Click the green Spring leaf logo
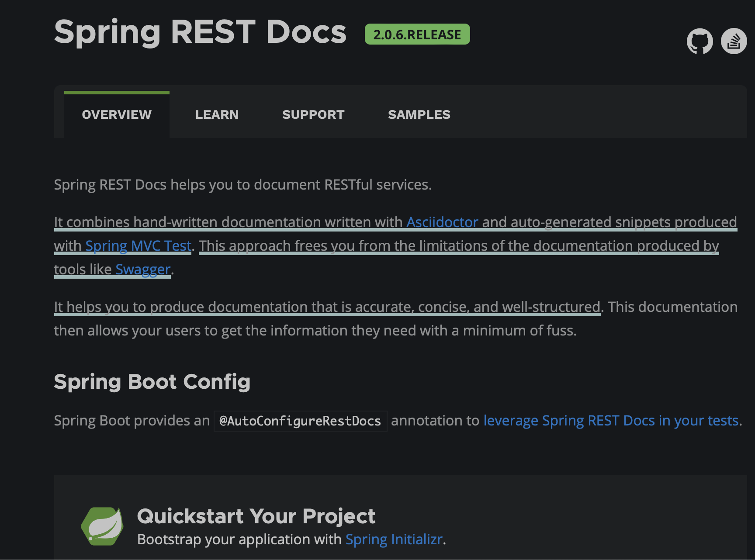755x560 pixels. click(102, 526)
